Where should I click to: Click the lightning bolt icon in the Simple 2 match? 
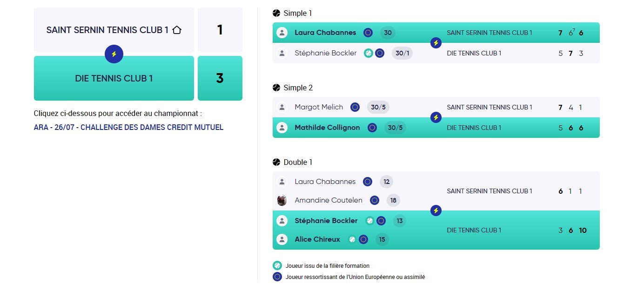point(436,117)
